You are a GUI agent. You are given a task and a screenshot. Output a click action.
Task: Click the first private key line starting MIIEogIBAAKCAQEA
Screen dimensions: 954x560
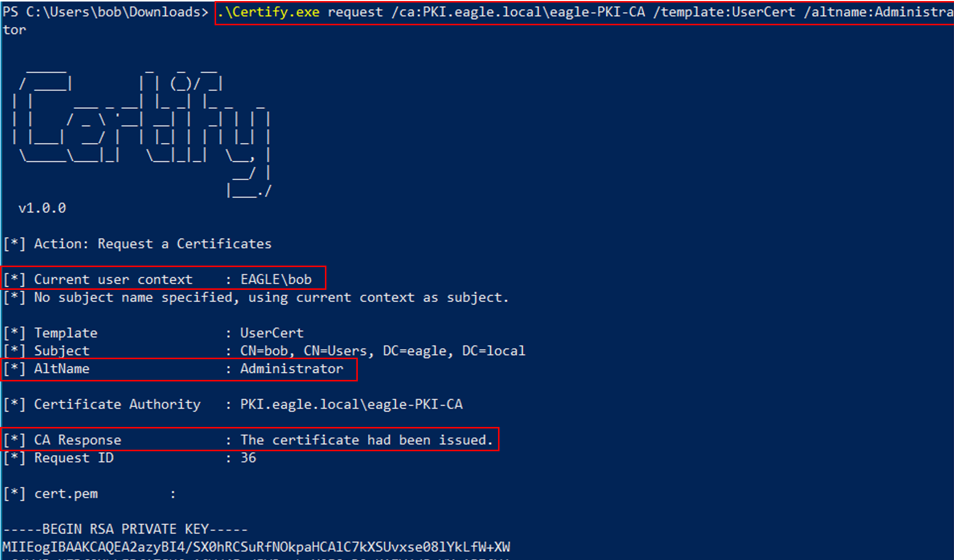point(256,547)
